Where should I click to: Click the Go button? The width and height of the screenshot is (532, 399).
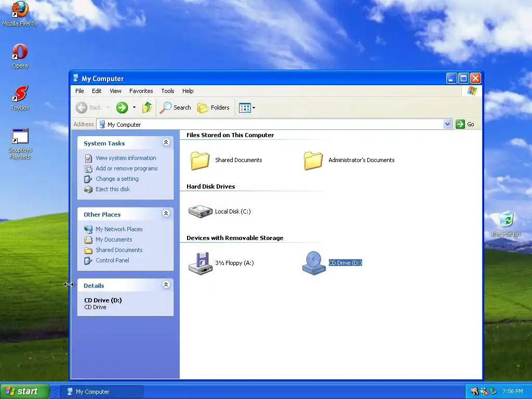[465, 124]
